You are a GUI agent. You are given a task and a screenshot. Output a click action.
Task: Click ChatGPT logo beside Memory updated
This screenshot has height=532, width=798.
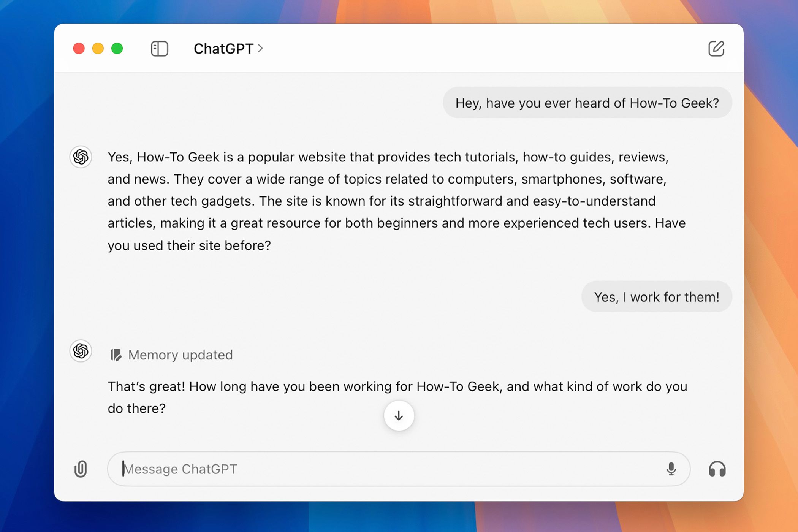81,350
